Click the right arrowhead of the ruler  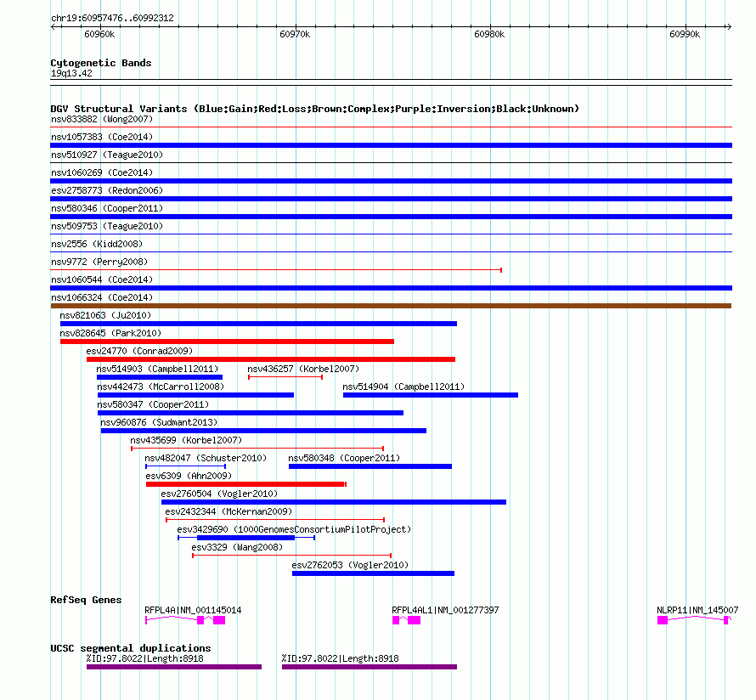click(729, 26)
